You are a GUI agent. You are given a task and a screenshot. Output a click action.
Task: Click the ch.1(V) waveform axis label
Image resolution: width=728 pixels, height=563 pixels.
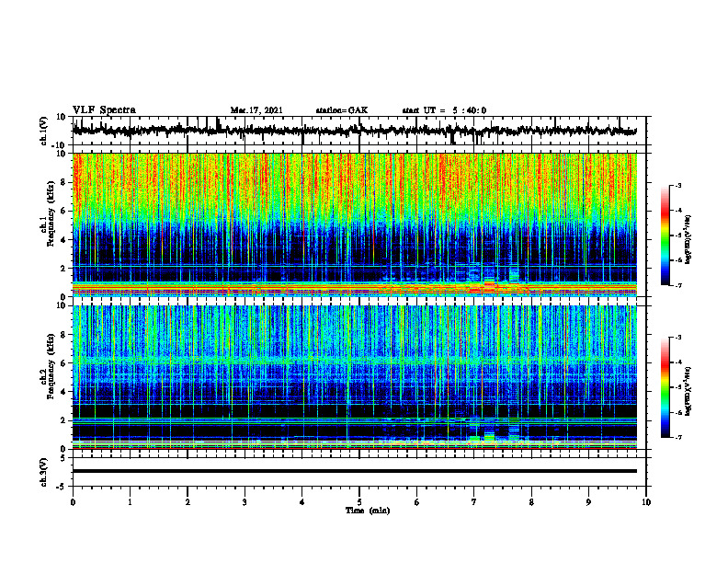pyautogui.click(x=43, y=131)
